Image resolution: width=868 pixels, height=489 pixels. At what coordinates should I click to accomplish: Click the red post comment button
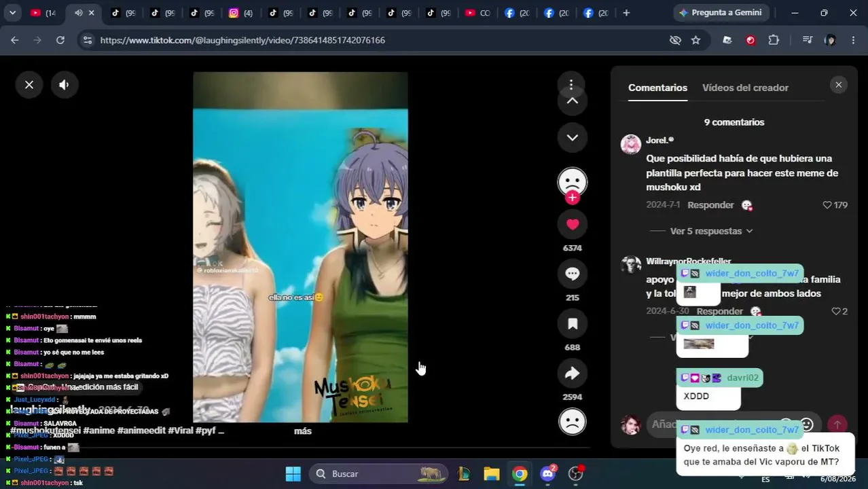[837, 424]
